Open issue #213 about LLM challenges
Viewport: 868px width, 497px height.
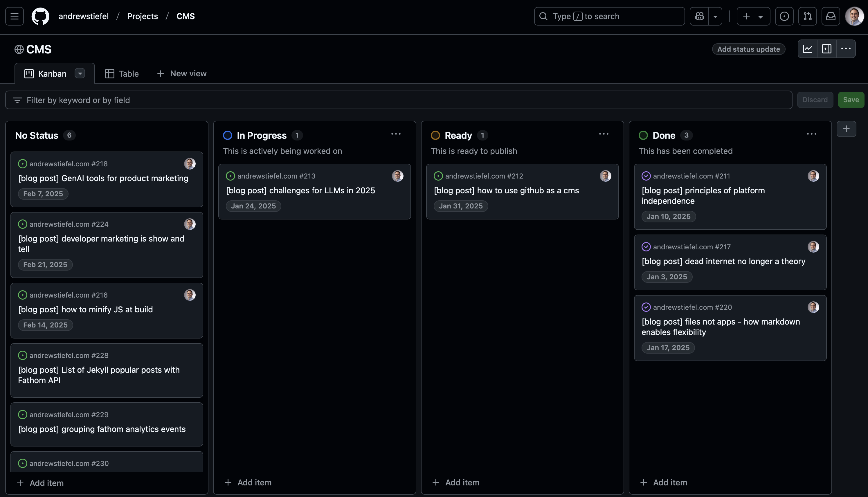coord(300,190)
